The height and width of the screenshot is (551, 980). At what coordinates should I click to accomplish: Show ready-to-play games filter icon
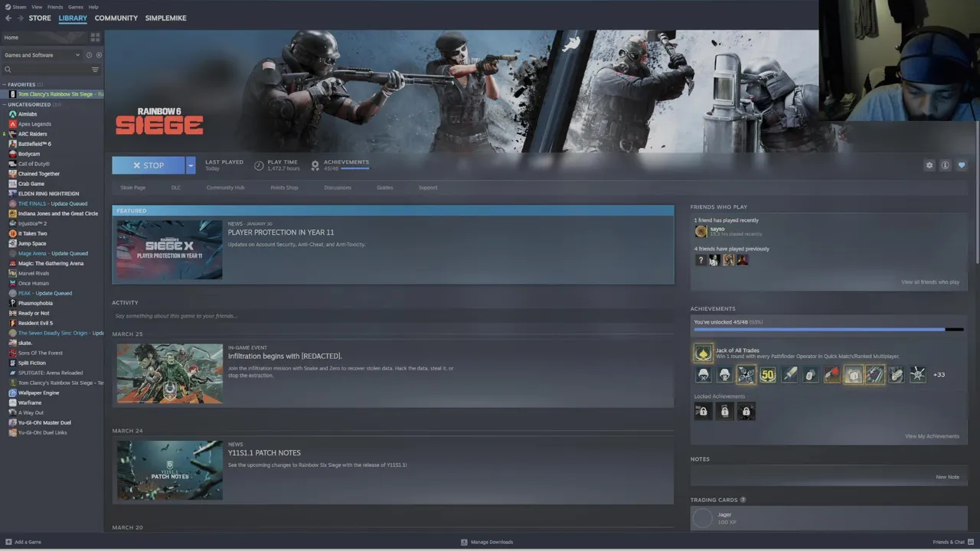point(99,55)
